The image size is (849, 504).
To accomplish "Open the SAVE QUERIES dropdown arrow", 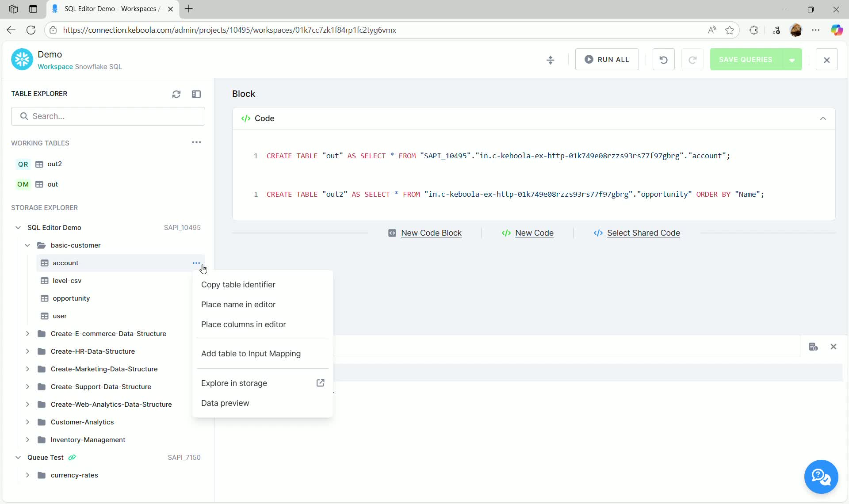I will pyautogui.click(x=792, y=59).
